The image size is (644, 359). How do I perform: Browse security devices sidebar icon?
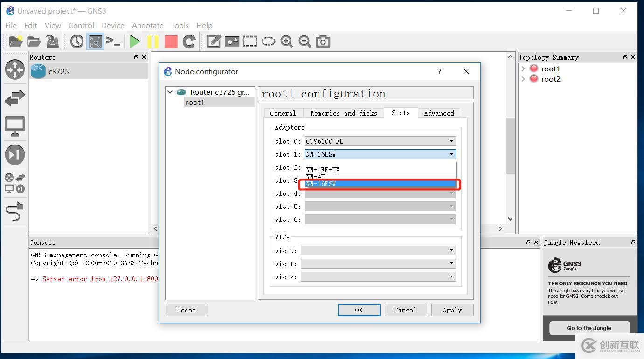point(15,155)
